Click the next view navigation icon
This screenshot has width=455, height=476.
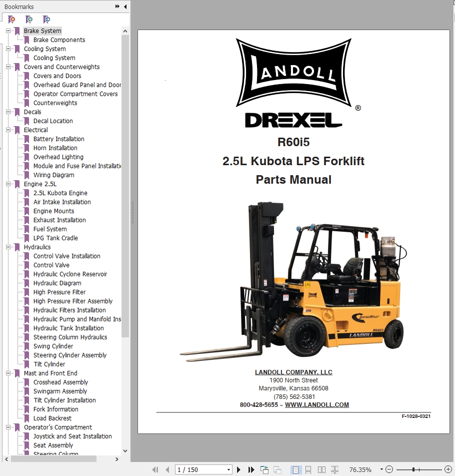tap(277, 469)
